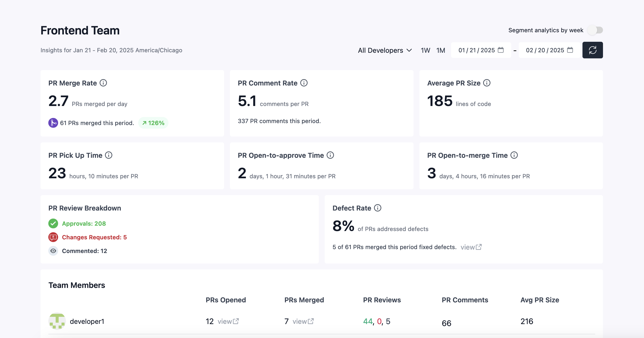Click the PR Pick Up Time info icon
This screenshot has height=338, width=644.
coord(109,155)
